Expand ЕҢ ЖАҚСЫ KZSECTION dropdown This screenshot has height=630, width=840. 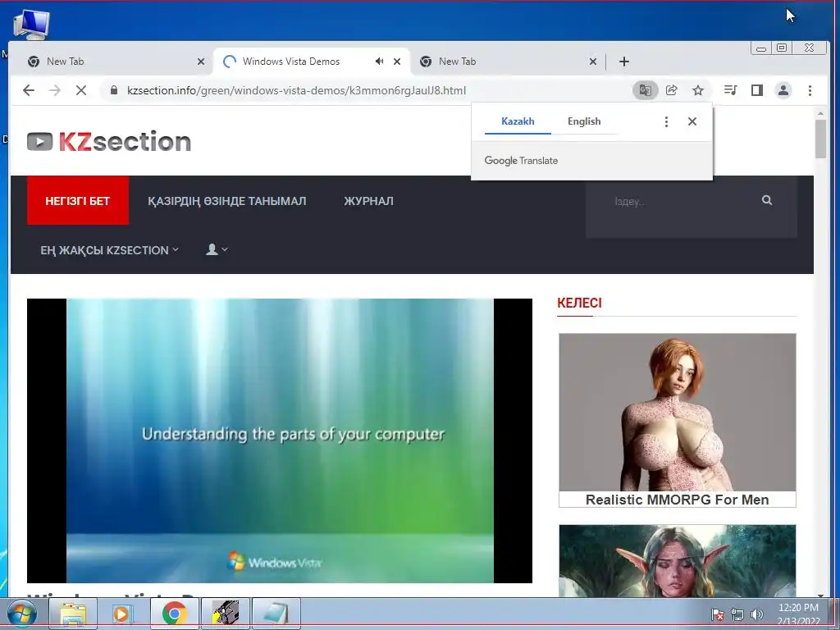(109, 249)
